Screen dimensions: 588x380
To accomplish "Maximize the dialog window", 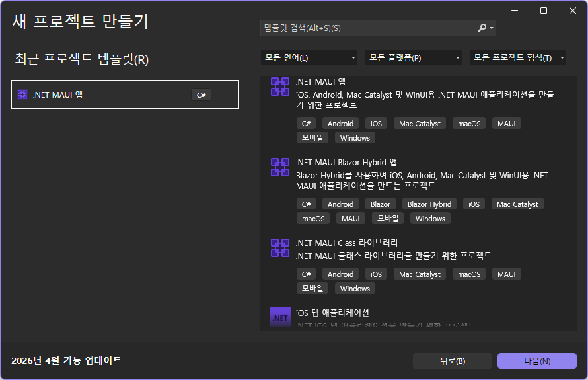I will [544, 11].
